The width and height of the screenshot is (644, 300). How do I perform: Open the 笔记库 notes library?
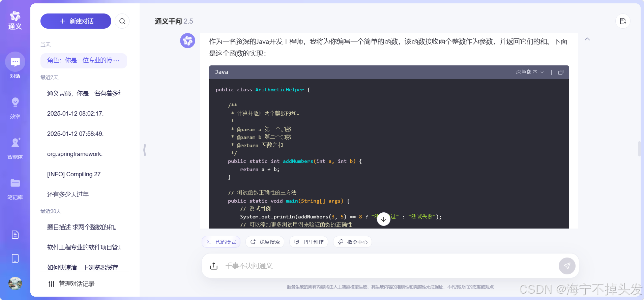[15, 189]
